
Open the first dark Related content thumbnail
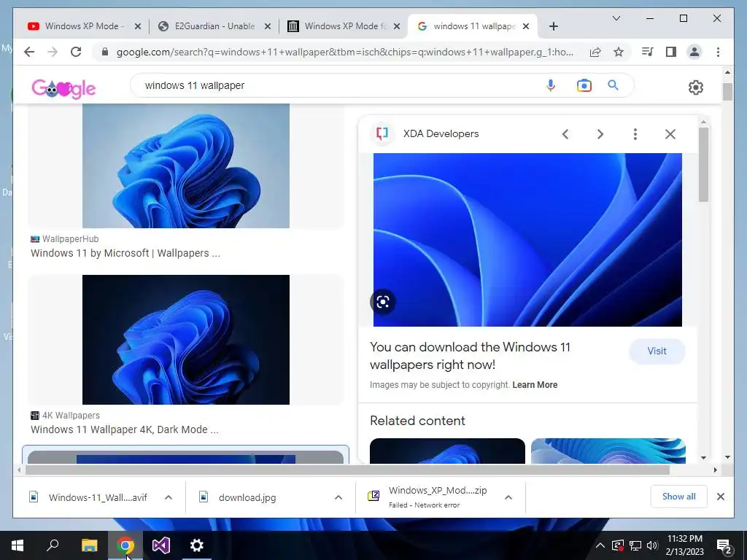pyautogui.click(x=447, y=451)
